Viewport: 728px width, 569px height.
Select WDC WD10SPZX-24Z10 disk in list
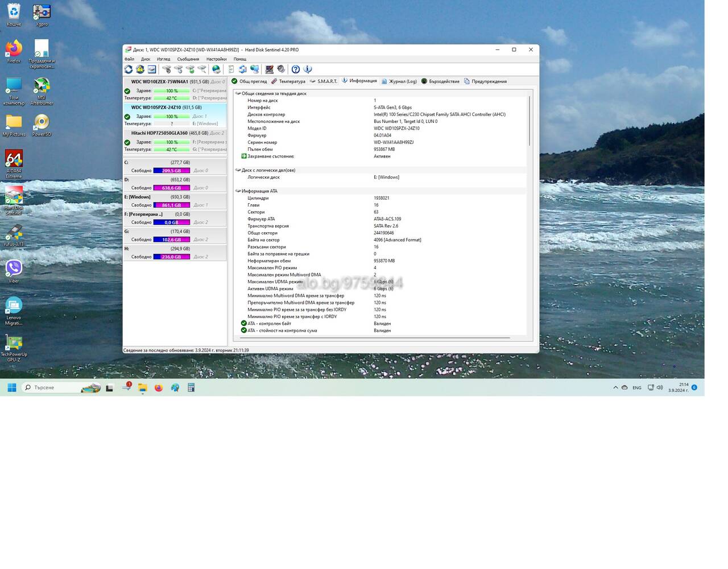point(175,115)
